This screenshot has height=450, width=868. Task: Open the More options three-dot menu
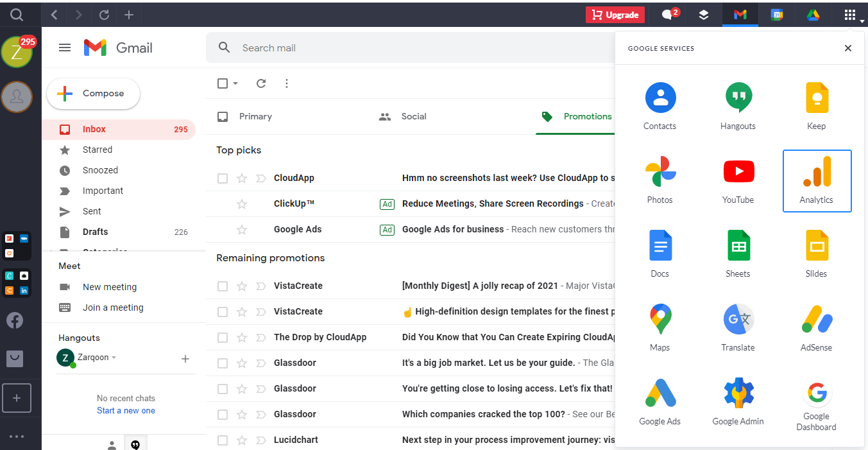click(x=287, y=83)
